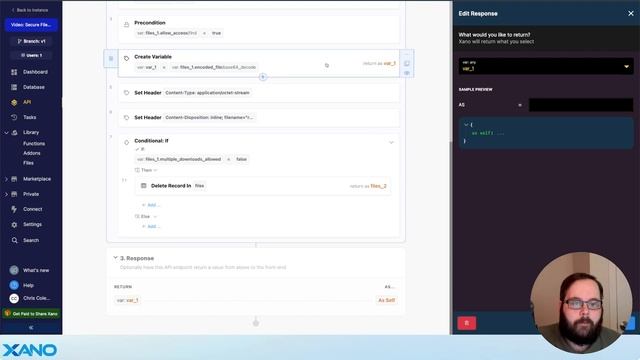Open the Create Variable step title
Image resolution: width=640 pixels, height=360 pixels.
coord(153,57)
